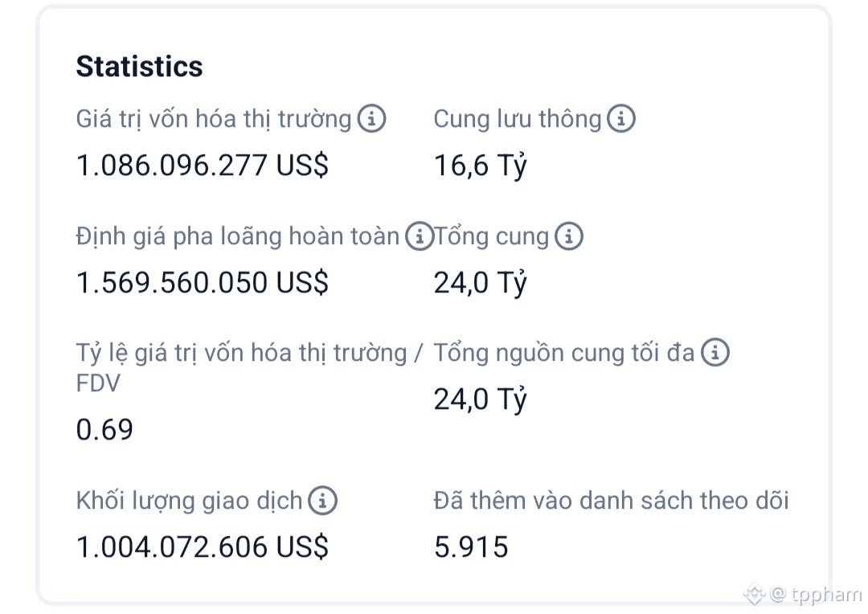
Task: Click the Statistics heading
Action: [x=139, y=67]
